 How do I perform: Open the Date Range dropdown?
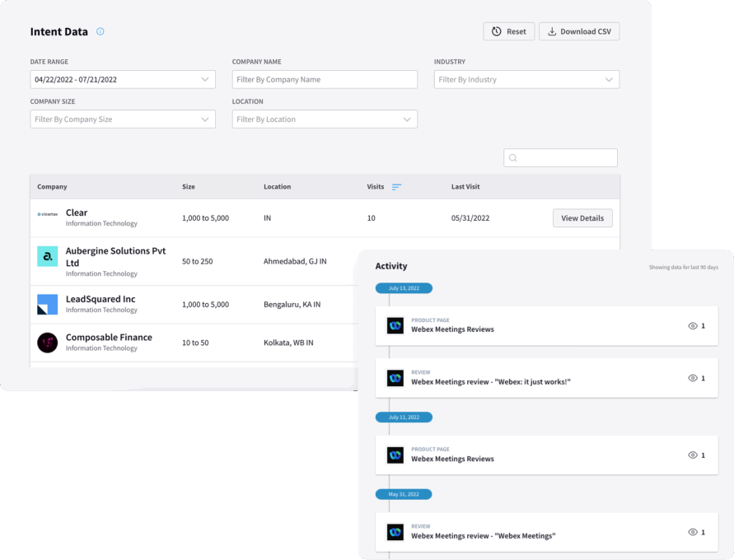coord(123,80)
